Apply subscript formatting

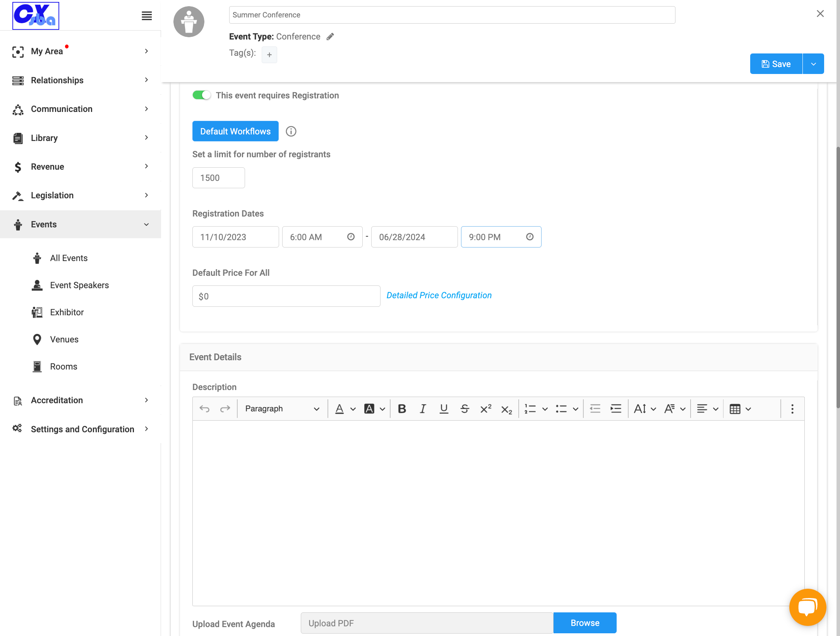coord(506,409)
